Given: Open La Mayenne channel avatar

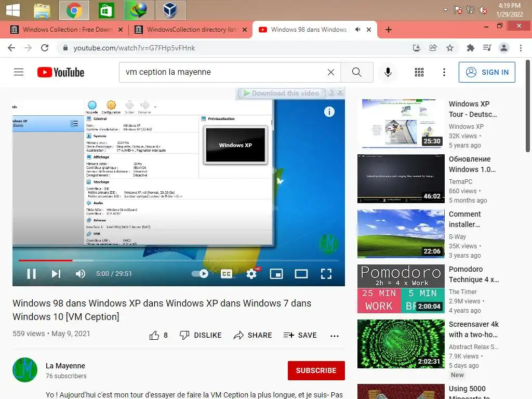Looking at the screenshot, I should point(25,370).
